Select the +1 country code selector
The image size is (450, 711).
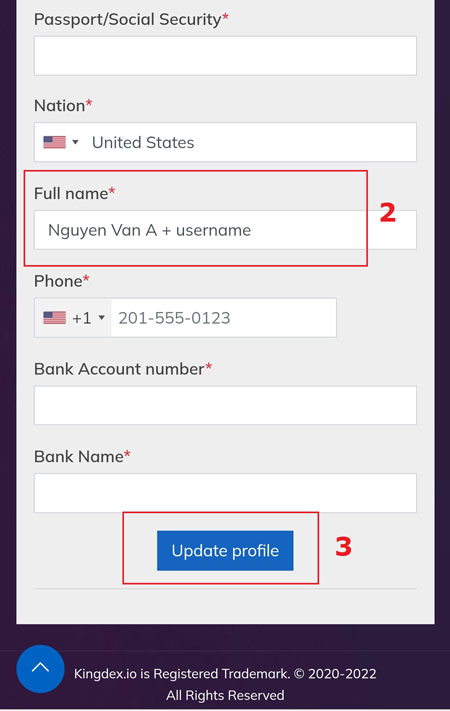coord(73,317)
